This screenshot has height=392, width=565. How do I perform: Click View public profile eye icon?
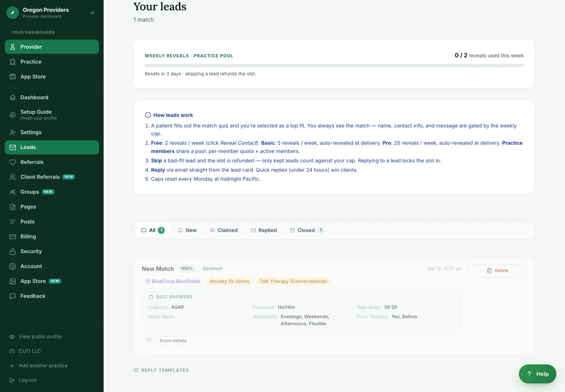coord(12,337)
